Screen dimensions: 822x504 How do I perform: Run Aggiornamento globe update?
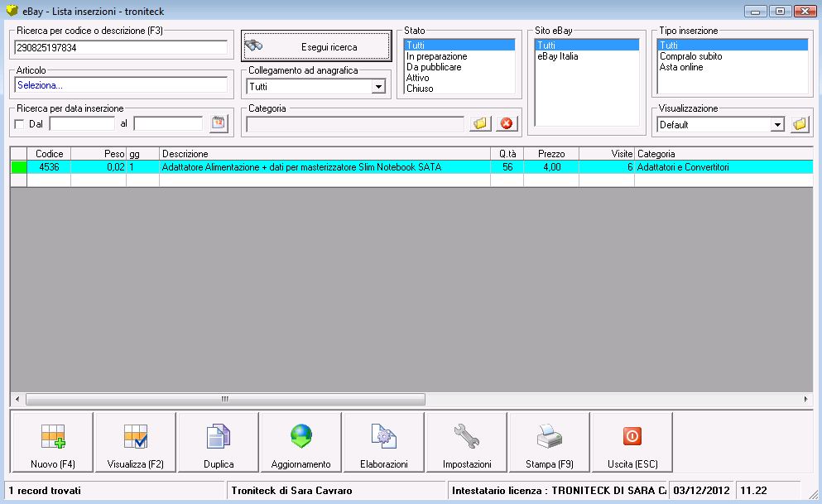point(301,442)
